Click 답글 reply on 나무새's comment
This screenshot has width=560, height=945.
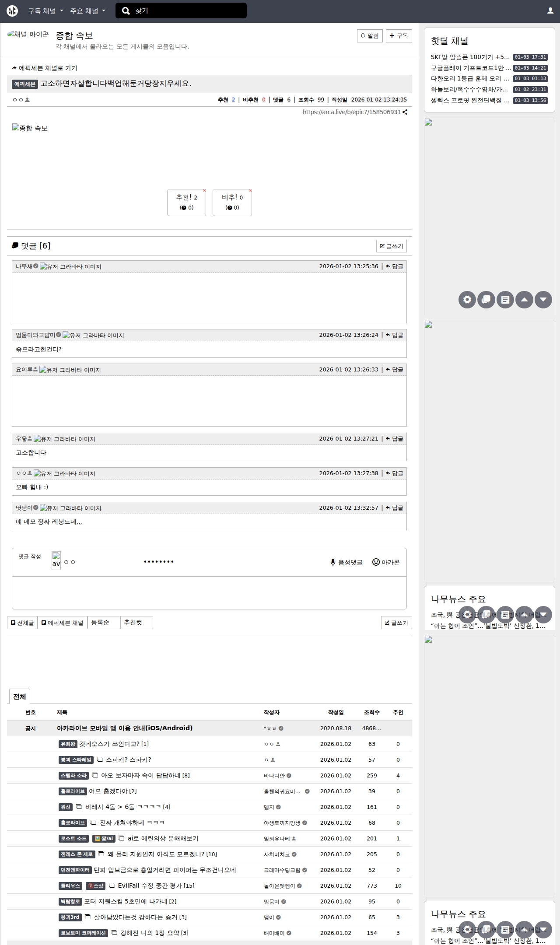click(x=394, y=266)
